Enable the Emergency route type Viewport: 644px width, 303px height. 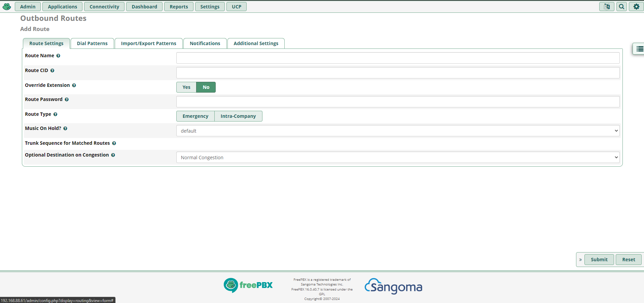tap(195, 116)
